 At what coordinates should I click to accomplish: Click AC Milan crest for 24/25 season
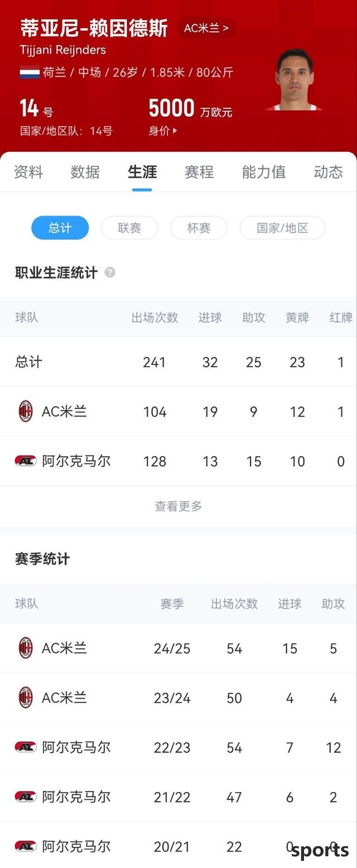pos(26,648)
